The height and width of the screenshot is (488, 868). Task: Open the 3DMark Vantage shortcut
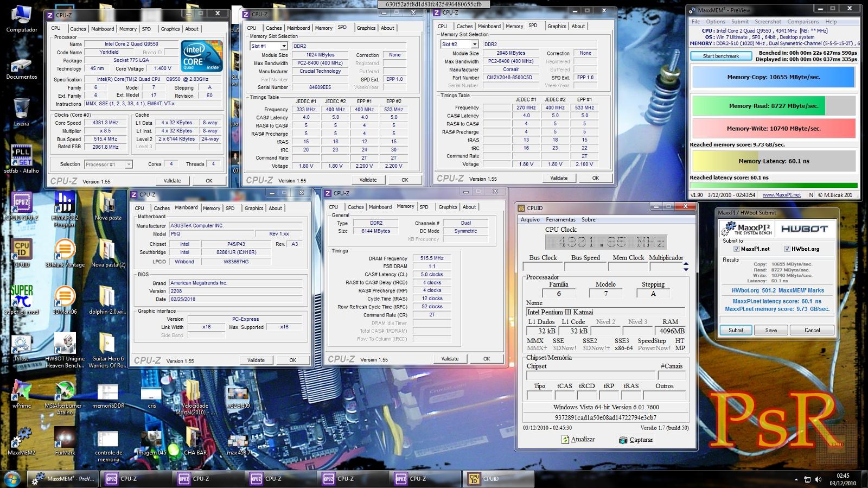[65, 253]
